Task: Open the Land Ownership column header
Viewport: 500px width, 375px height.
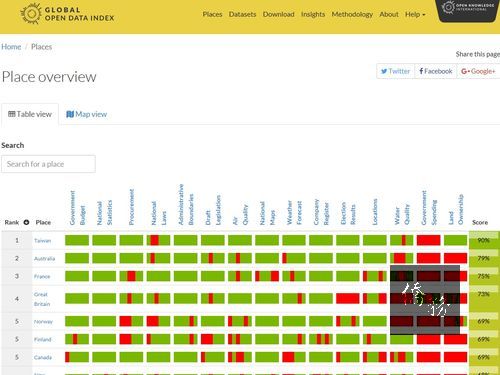Action: (456, 210)
